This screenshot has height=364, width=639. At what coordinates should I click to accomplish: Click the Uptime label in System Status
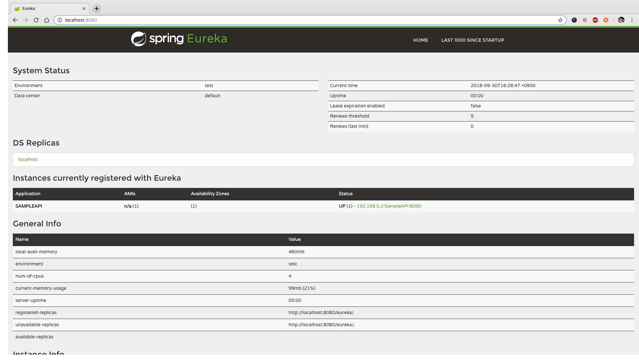coord(338,96)
